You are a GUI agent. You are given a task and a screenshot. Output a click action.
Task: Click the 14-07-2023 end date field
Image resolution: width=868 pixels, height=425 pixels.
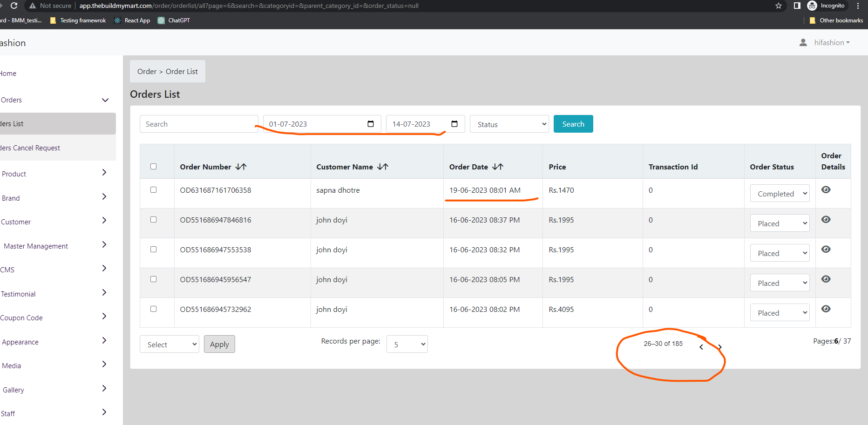coord(426,124)
